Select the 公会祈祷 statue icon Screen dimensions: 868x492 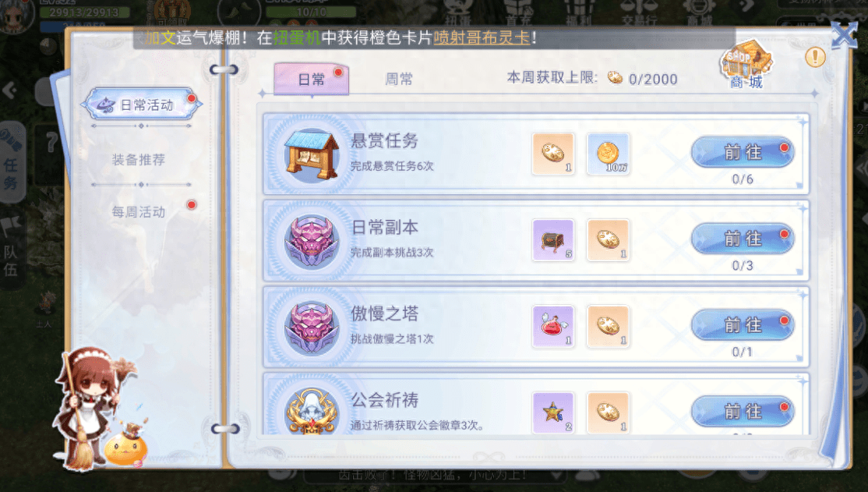pyautogui.click(x=311, y=411)
